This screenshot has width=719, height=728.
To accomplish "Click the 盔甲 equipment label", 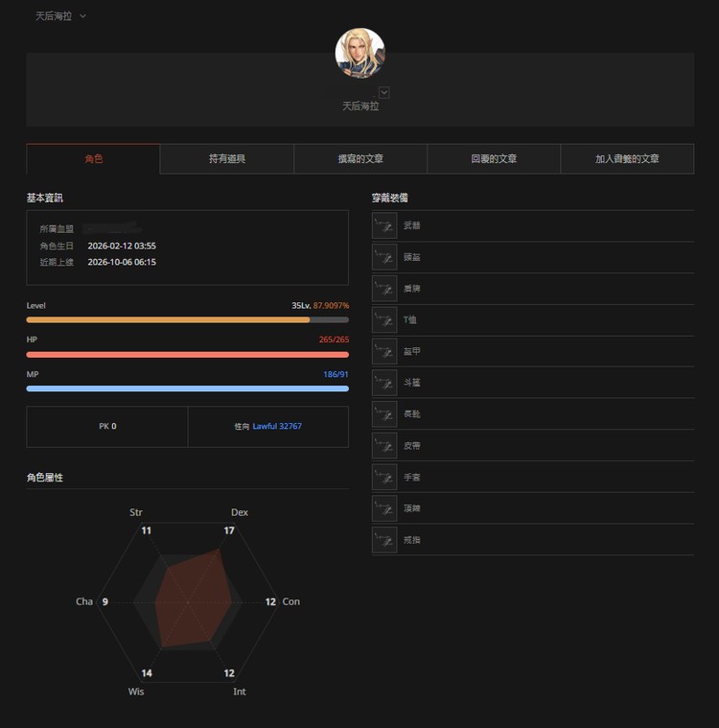I will pyautogui.click(x=411, y=351).
